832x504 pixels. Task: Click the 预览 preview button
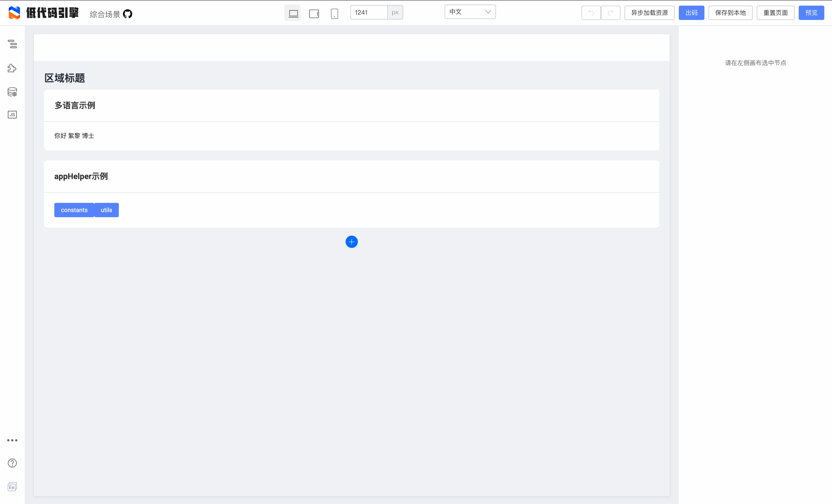click(811, 13)
